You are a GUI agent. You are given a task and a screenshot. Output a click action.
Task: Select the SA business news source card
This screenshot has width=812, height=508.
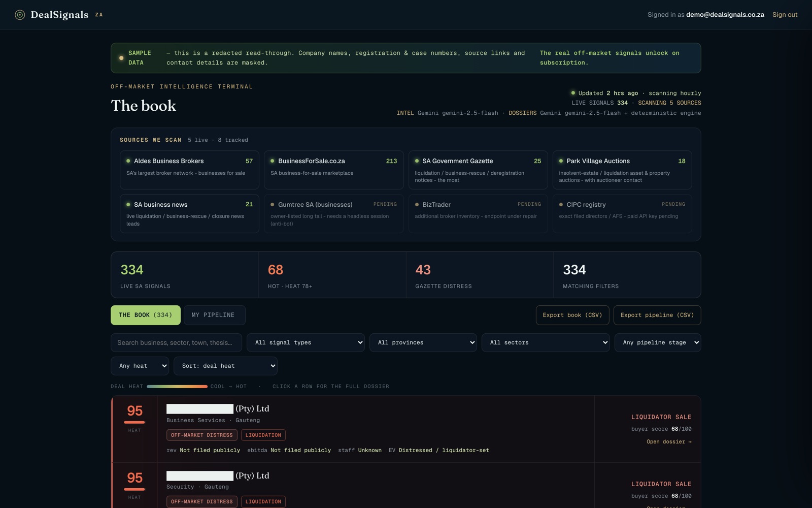tap(189, 213)
